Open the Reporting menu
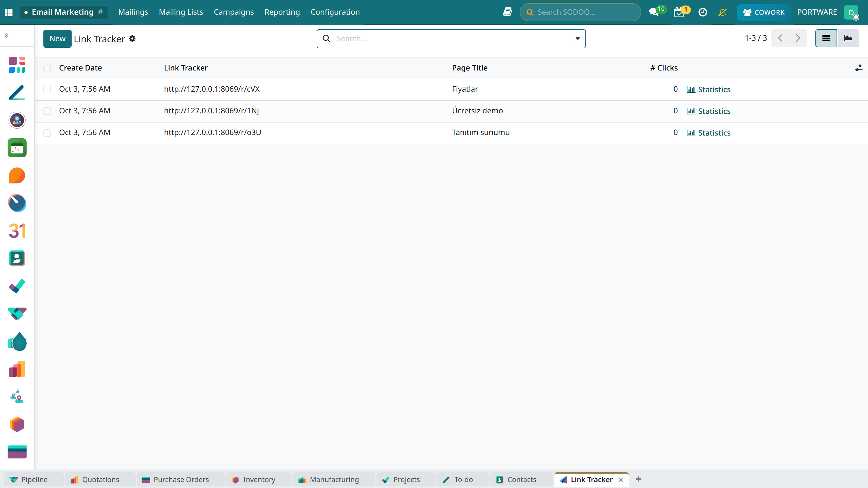 coord(282,12)
